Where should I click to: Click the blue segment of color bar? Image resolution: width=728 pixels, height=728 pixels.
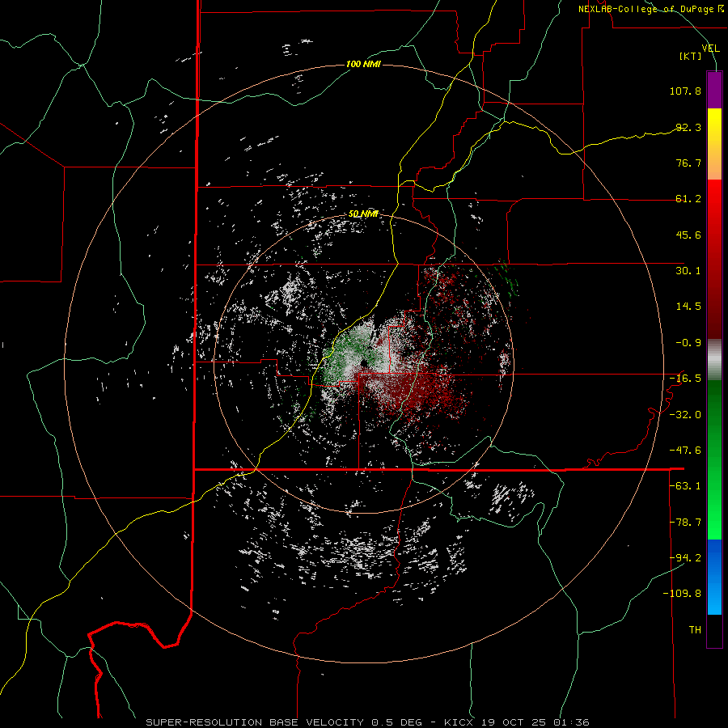coord(714,577)
